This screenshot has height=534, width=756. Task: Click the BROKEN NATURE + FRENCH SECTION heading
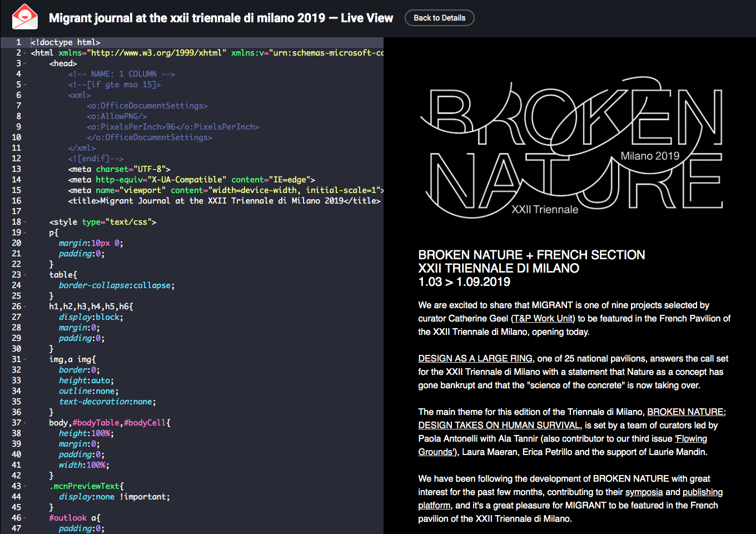[532, 255]
